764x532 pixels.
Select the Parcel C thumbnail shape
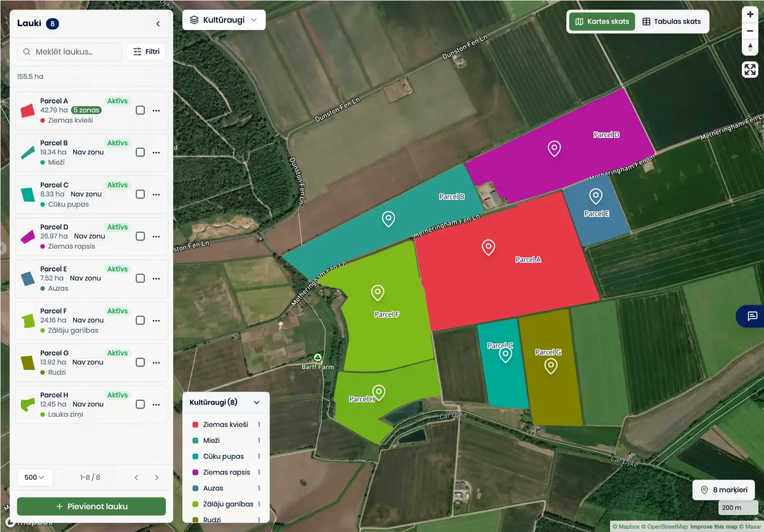click(x=27, y=194)
